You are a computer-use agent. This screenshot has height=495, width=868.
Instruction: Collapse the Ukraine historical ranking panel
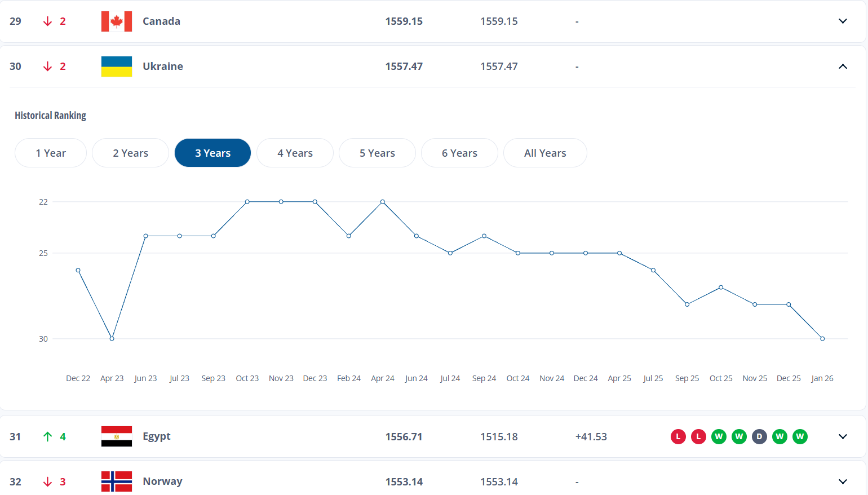843,67
